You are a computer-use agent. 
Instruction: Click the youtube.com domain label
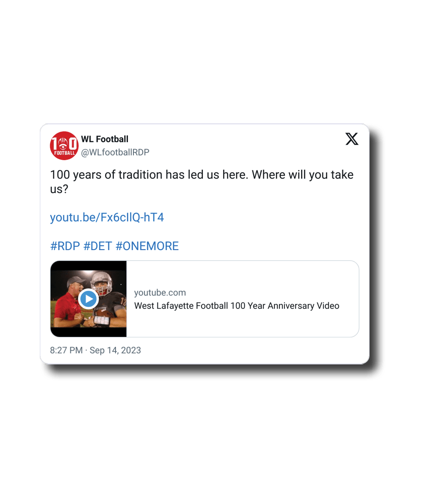coord(160,293)
